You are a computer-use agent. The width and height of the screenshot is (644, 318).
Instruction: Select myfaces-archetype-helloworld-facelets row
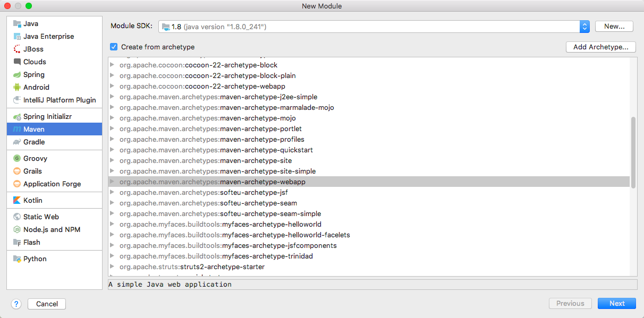tap(369, 235)
